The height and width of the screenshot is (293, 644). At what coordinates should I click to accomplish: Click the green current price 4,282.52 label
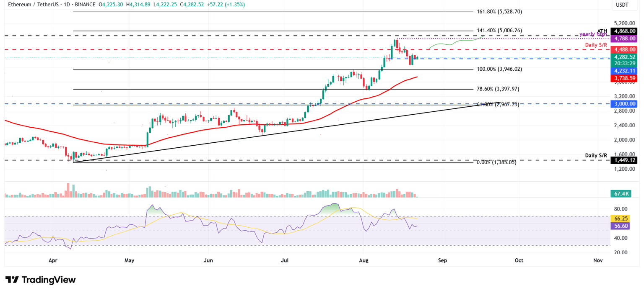[x=624, y=57]
